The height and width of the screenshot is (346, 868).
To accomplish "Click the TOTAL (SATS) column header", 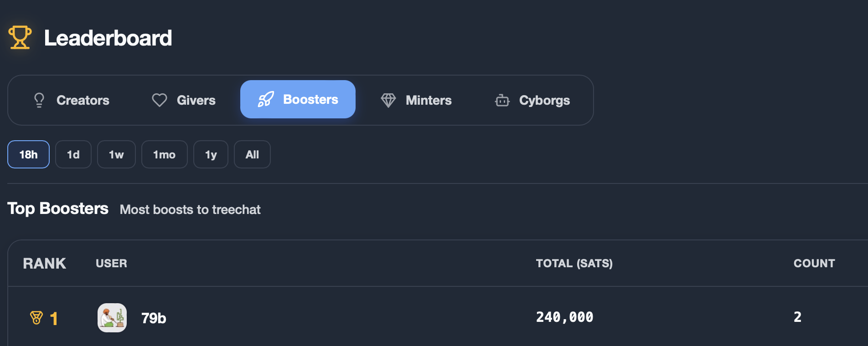I will 574,263.
